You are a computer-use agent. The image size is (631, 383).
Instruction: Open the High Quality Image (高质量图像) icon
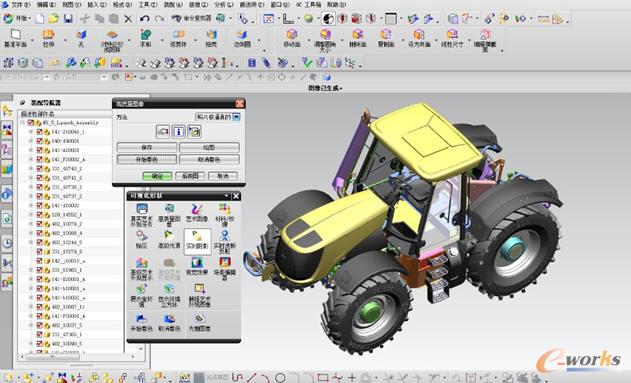pos(169,213)
